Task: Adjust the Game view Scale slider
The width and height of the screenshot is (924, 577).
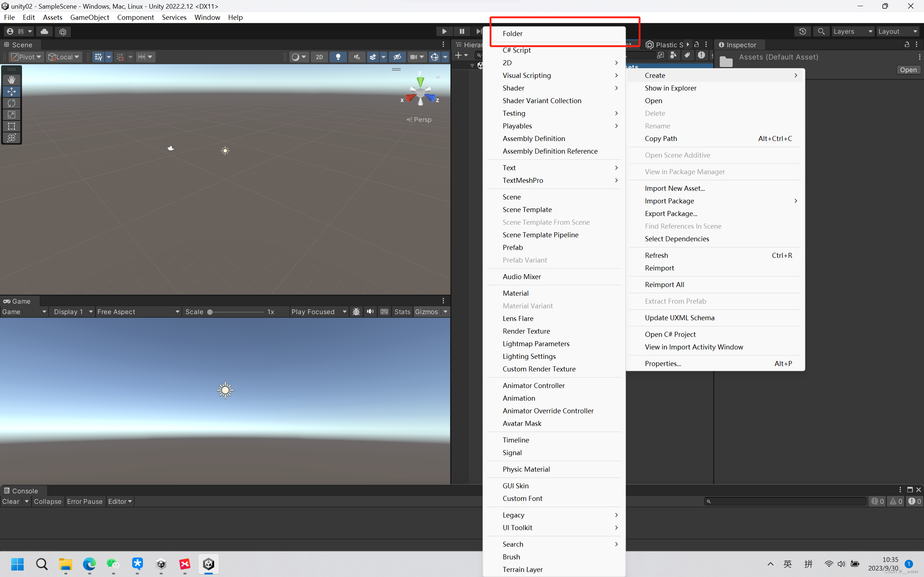Action: click(210, 312)
